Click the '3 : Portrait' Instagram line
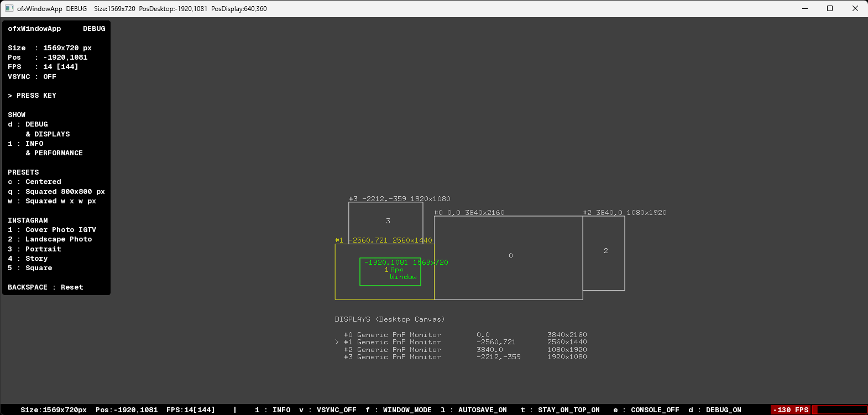868x415 pixels. pyautogui.click(x=34, y=249)
